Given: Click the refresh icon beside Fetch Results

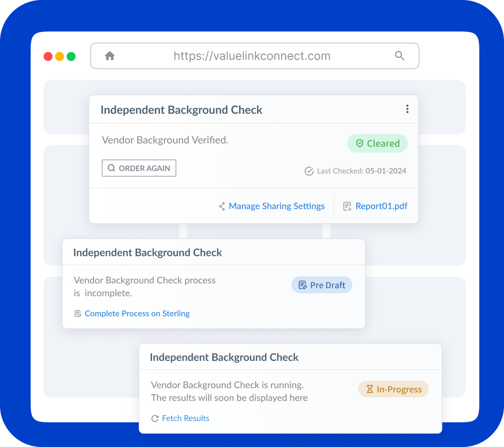Looking at the screenshot, I should pyautogui.click(x=155, y=418).
